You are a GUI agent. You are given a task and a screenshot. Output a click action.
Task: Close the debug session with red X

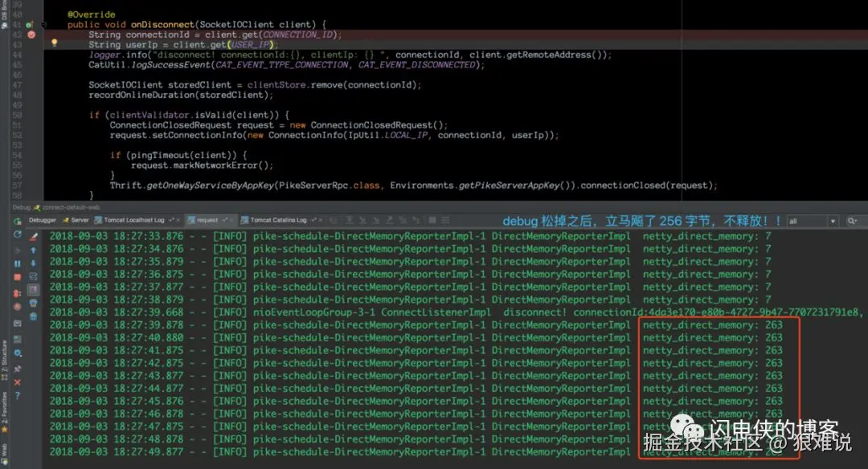click(x=17, y=382)
